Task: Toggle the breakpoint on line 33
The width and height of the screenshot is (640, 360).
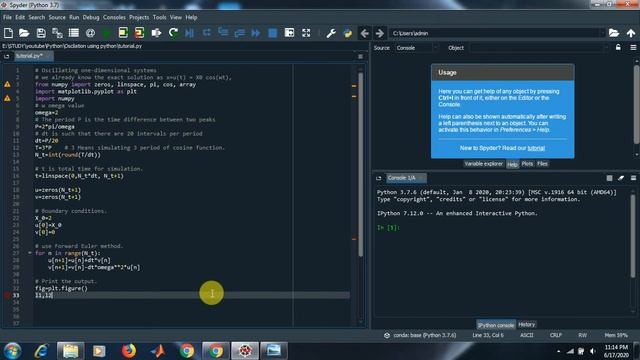Action: click(7, 295)
